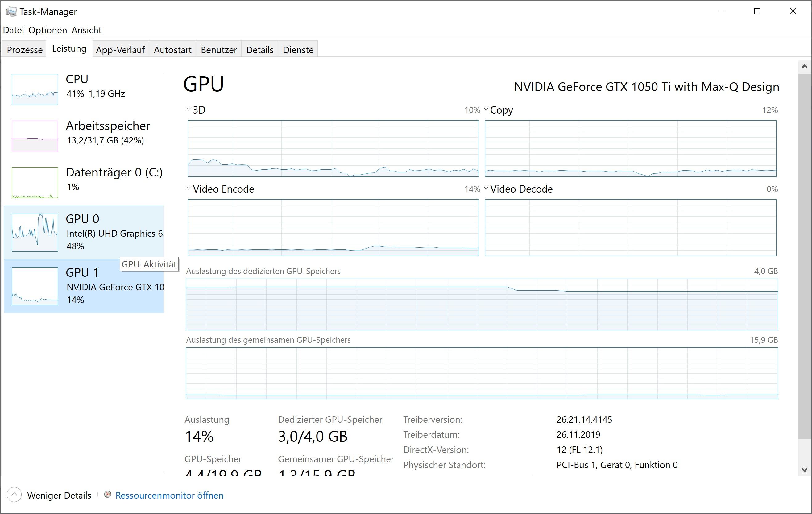The image size is (812, 514).
Task: Switch to the Autostart tab
Action: coord(173,50)
